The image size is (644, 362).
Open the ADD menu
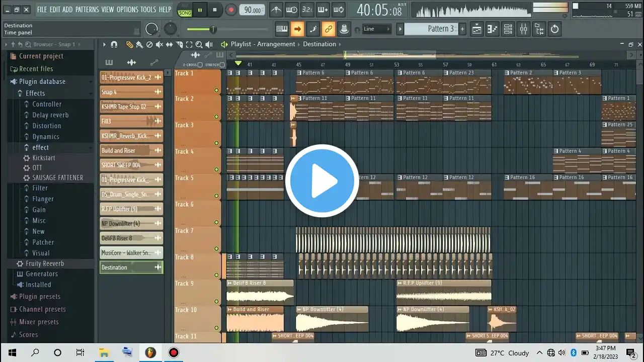(67, 10)
